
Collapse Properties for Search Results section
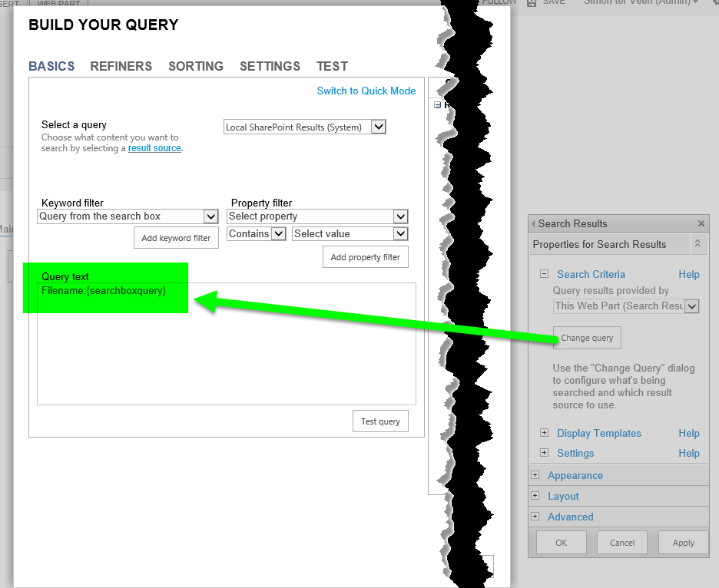click(x=697, y=244)
